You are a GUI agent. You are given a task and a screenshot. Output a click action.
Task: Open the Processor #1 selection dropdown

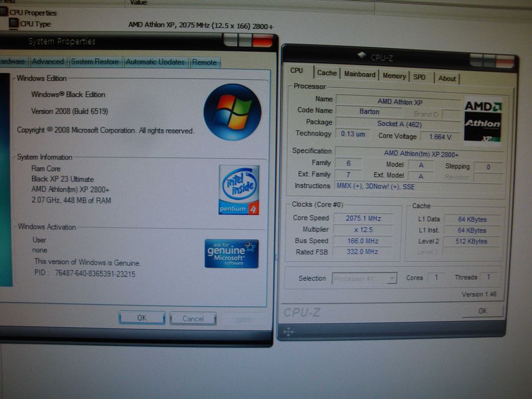[x=364, y=279]
